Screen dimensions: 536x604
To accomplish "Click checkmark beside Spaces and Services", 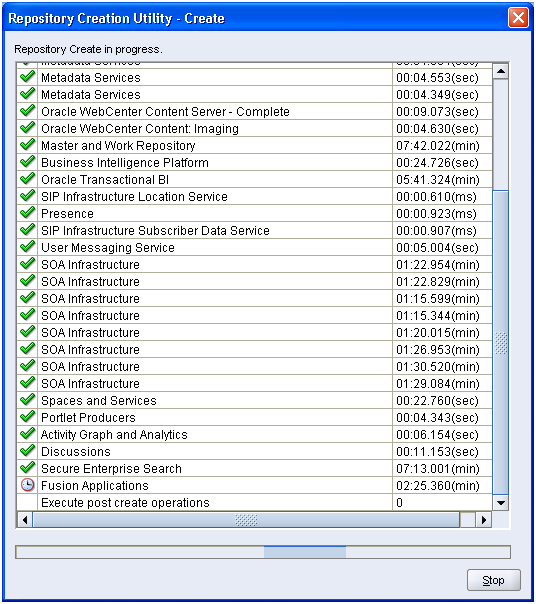I will (x=27, y=399).
